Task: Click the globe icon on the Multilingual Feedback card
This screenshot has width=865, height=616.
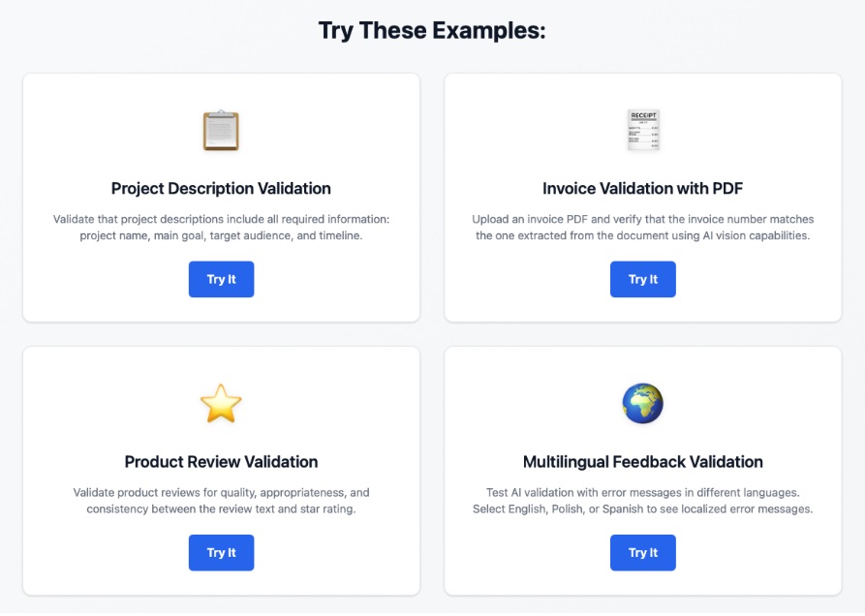Action: [x=642, y=404]
